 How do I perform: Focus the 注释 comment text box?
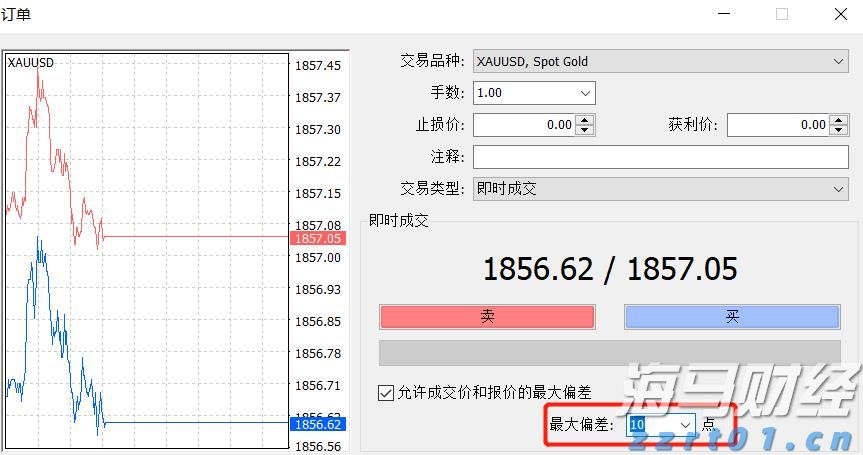(x=660, y=157)
